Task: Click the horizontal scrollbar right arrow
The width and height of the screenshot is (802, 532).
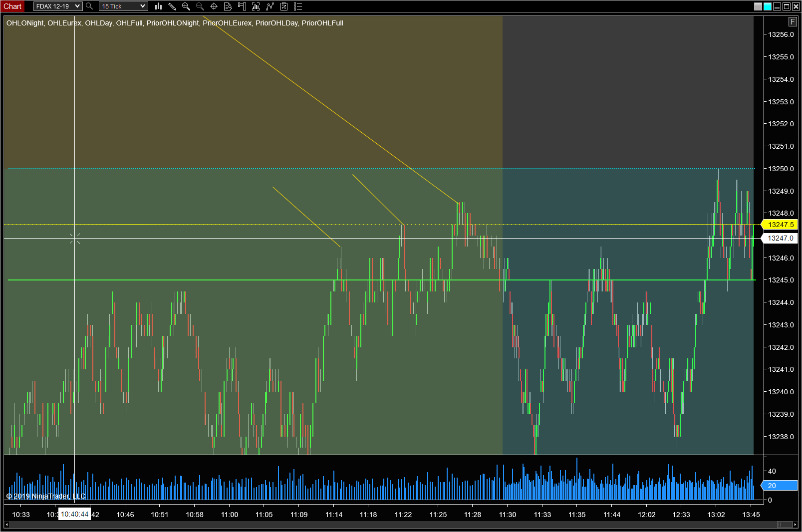Action: pos(796,525)
